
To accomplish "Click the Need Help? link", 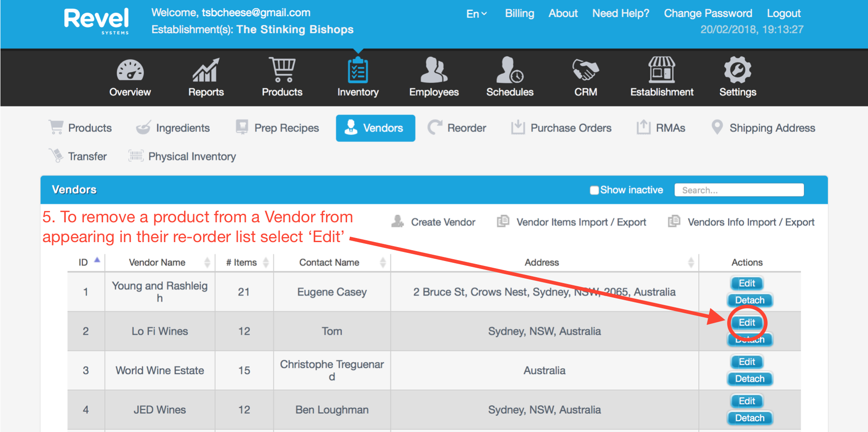I will (x=620, y=13).
